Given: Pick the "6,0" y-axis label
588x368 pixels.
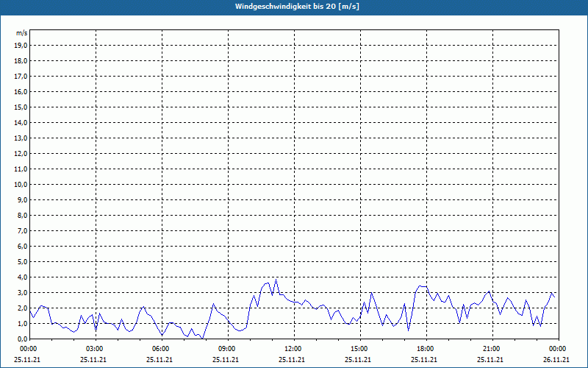Looking at the screenshot, I should coord(22,247).
